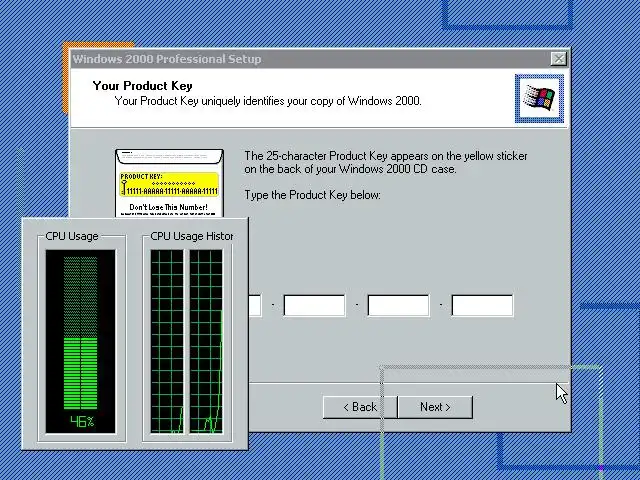
Task: Click the partly hidden product key field beside CPU History
Action: coord(255,305)
